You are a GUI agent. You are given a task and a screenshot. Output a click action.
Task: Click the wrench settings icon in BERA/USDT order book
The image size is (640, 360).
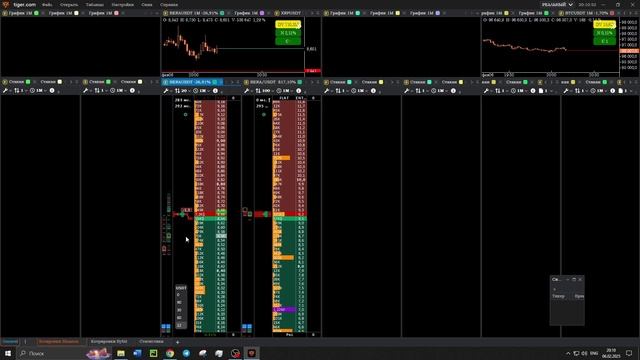[247, 91]
